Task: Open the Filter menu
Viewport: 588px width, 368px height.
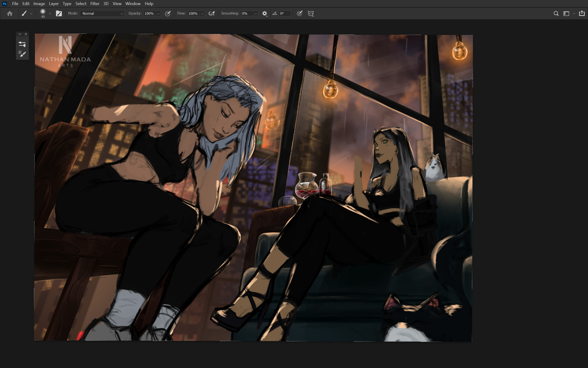Action: [95, 4]
